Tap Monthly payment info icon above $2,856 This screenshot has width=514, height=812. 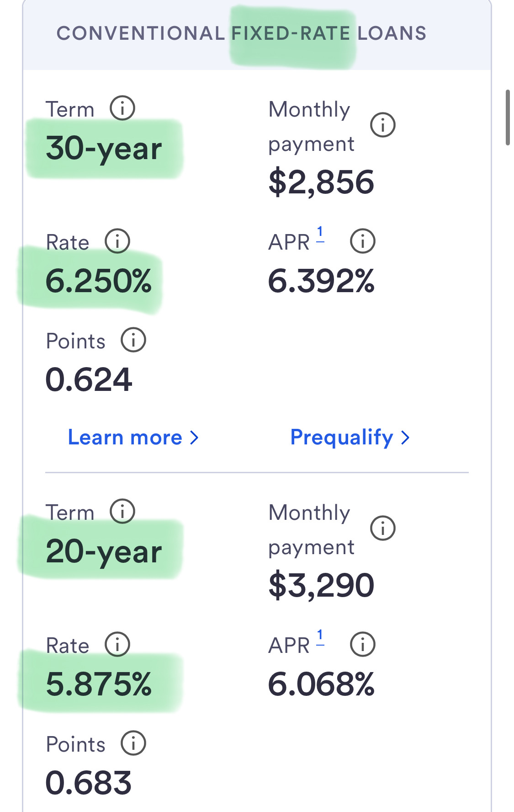[382, 125]
